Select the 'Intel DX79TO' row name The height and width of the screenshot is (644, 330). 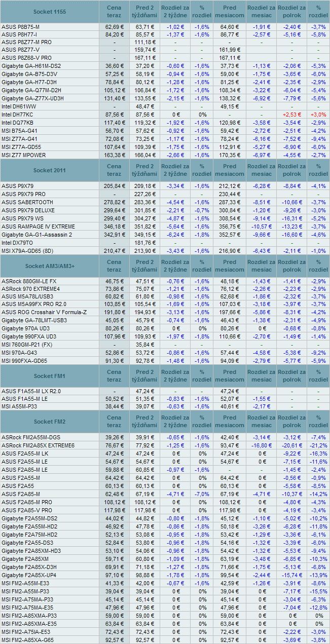coord(18,243)
